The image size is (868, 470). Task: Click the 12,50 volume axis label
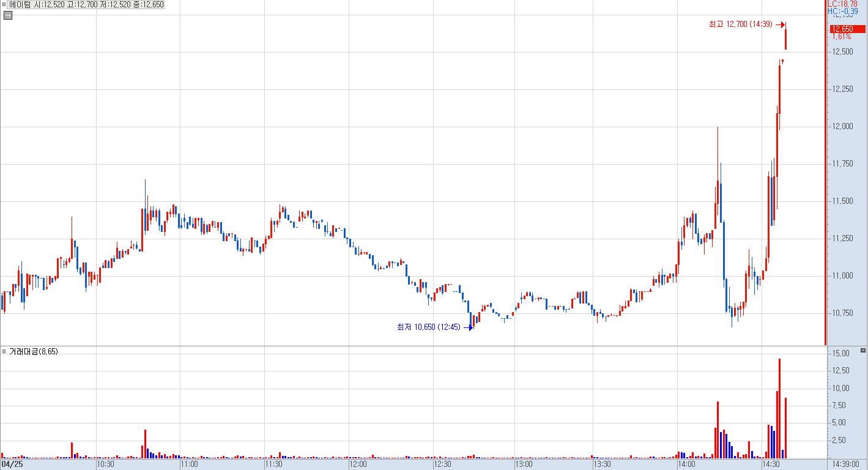840,371
